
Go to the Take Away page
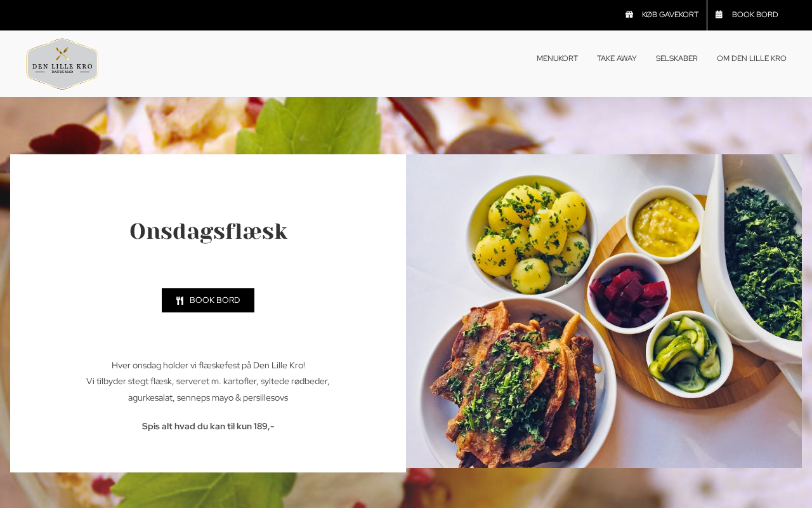617,58
